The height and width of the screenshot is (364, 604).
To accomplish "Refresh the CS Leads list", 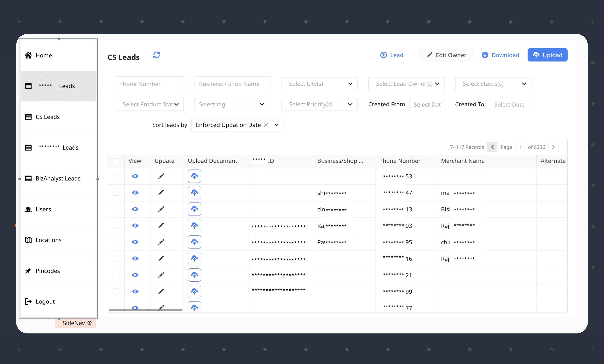I will (157, 55).
